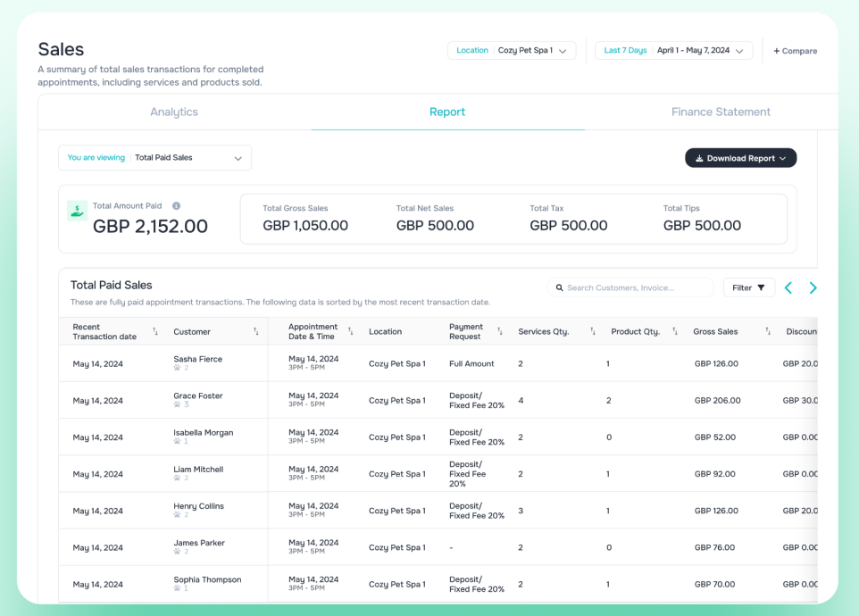Screen dimensions: 859x616
Task: Open the Last 7 Days date range dropdown
Action: tap(674, 50)
